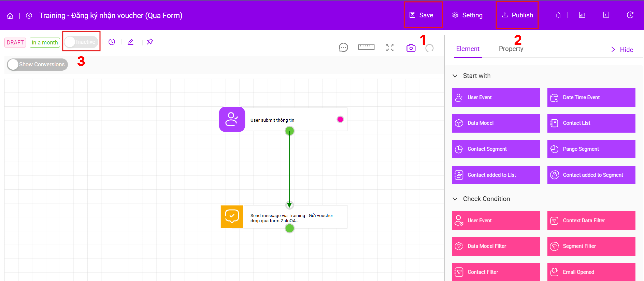
Task: Select Data Model element
Action: click(x=496, y=123)
